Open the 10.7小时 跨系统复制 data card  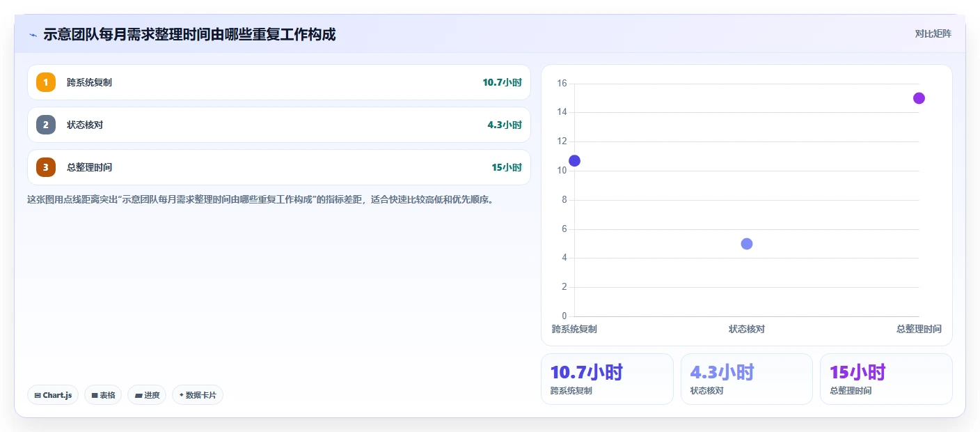607,379
